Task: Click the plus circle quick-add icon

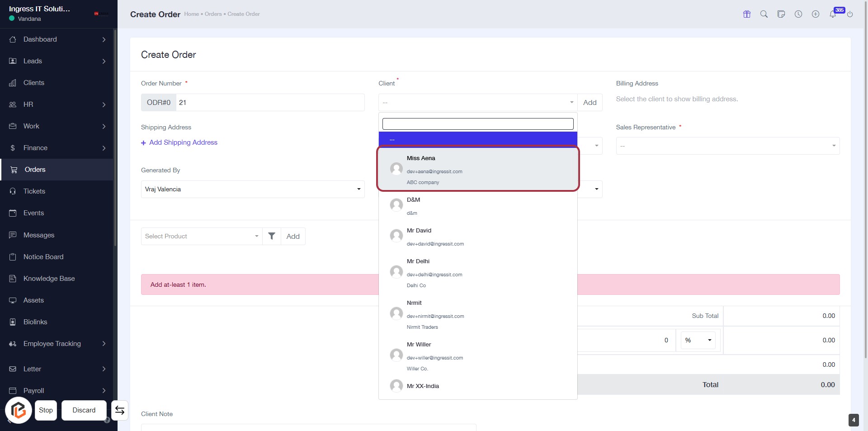Action: [816, 14]
